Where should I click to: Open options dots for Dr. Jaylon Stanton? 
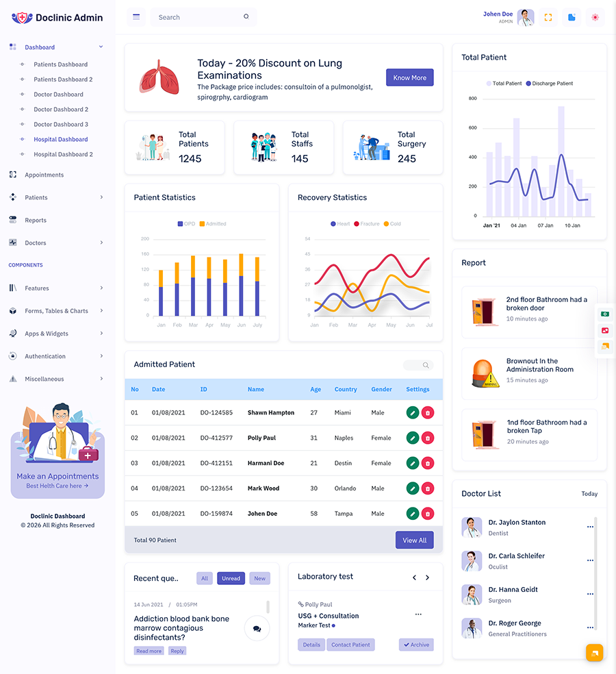point(590,527)
